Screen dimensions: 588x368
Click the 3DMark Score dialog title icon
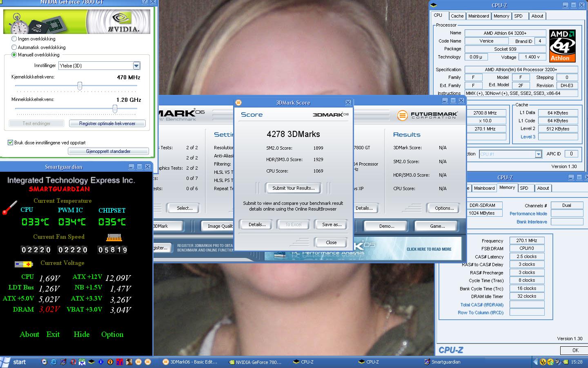[238, 103]
